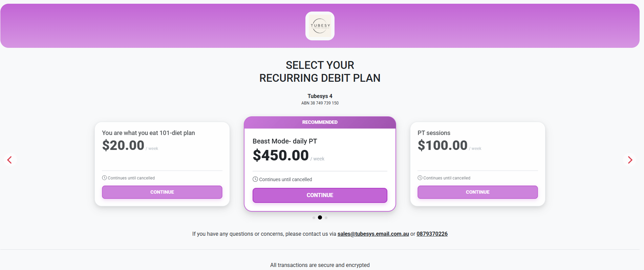Click clock icon on Beast Mode card
Image resolution: width=644 pixels, height=270 pixels.
click(255, 179)
